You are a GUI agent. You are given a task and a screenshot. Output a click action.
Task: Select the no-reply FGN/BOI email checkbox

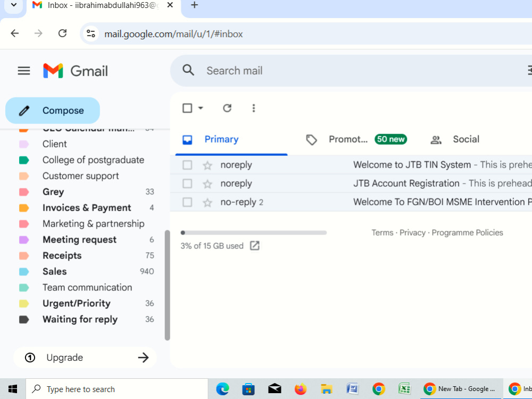[x=187, y=203]
